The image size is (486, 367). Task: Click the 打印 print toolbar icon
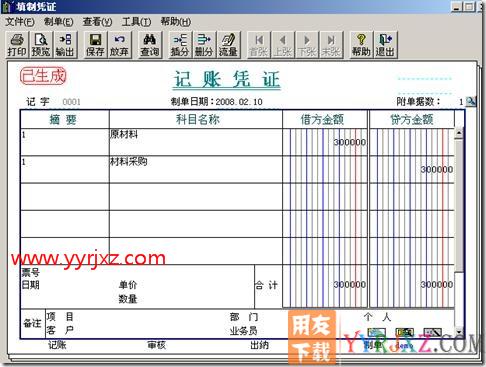[17, 45]
